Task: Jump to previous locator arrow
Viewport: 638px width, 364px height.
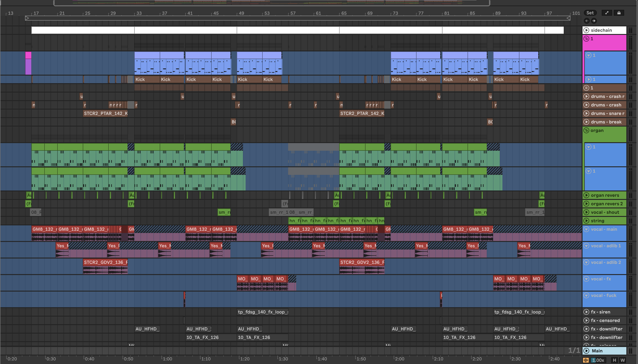Action: click(587, 21)
